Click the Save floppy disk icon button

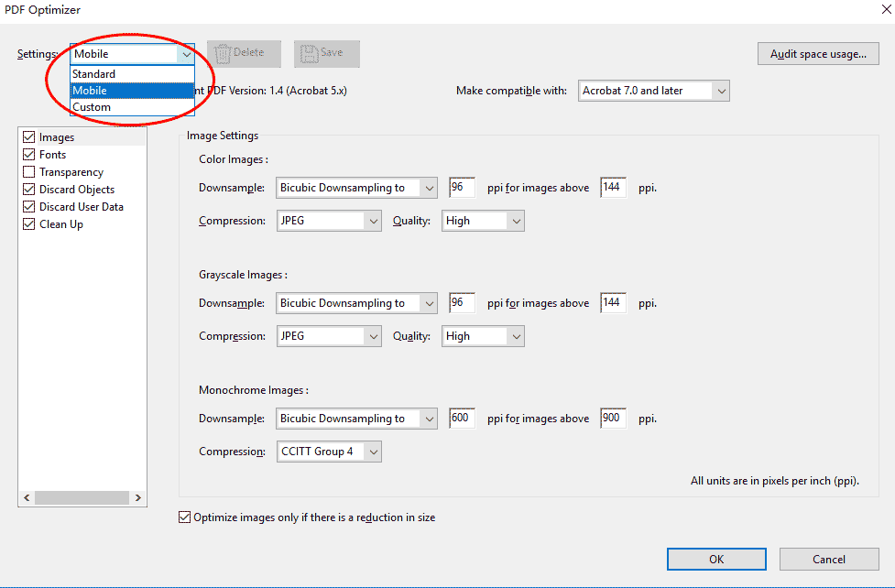click(326, 53)
